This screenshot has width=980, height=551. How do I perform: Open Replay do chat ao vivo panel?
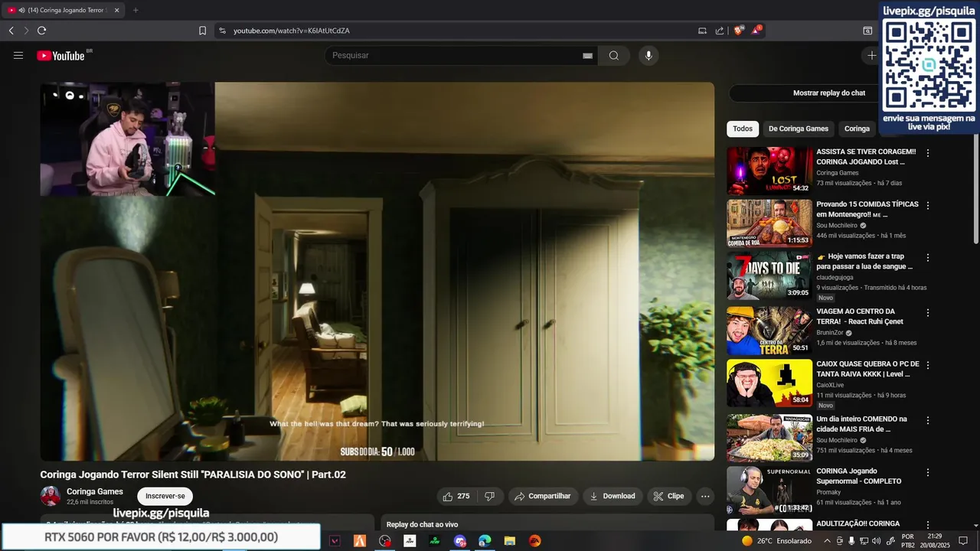click(547, 524)
